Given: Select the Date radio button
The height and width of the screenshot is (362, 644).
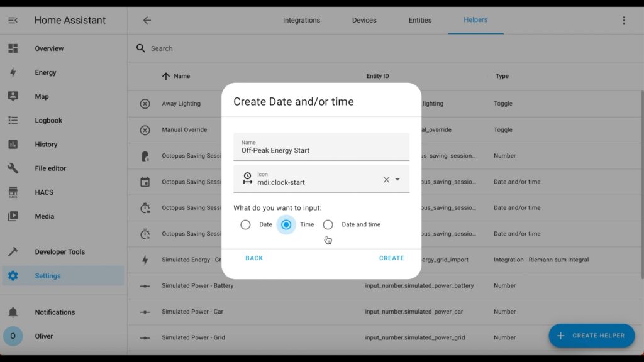Looking at the screenshot, I should coord(245,224).
